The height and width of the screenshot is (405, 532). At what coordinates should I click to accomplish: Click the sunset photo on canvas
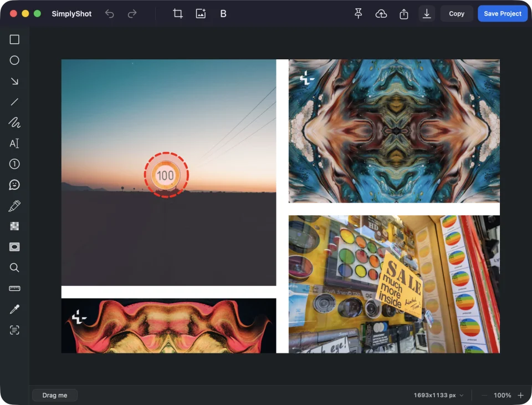click(x=168, y=172)
